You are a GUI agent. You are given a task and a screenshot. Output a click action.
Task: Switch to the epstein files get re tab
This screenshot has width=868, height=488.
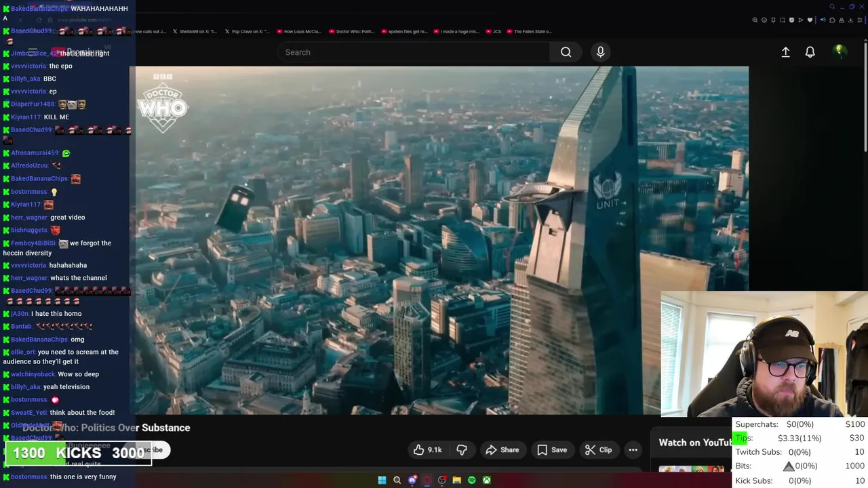tap(404, 31)
